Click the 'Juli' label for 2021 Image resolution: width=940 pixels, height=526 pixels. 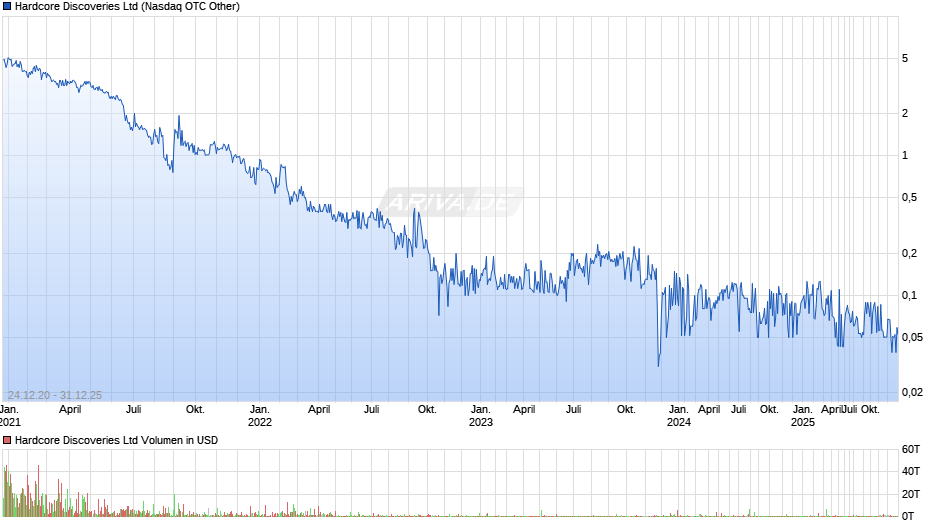pyautogui.click(x=134, y=410)
